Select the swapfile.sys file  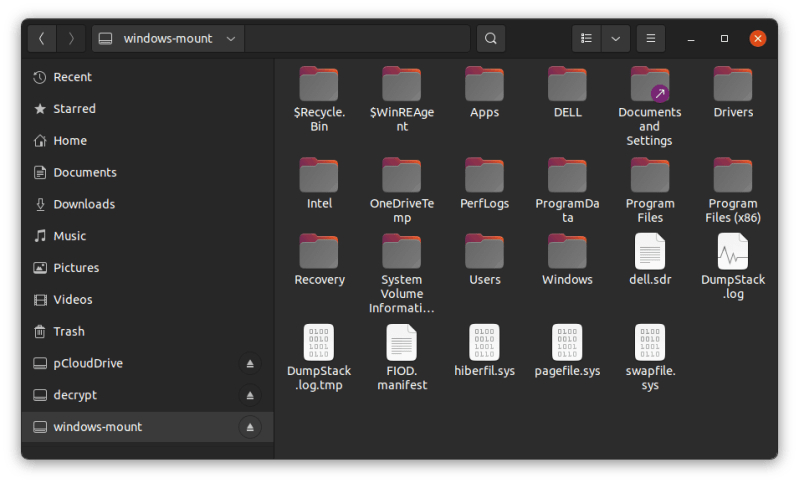[x=650, y=358]
